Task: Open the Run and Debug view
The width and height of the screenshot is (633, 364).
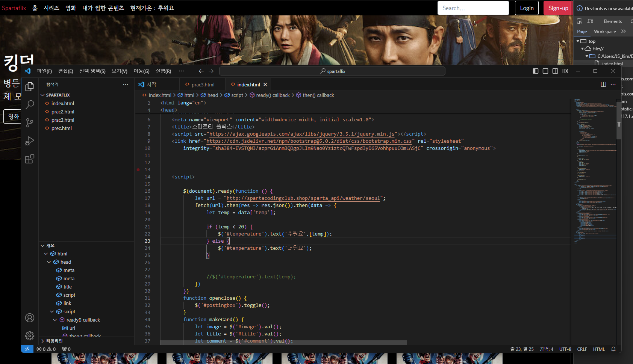Action: 30,141
